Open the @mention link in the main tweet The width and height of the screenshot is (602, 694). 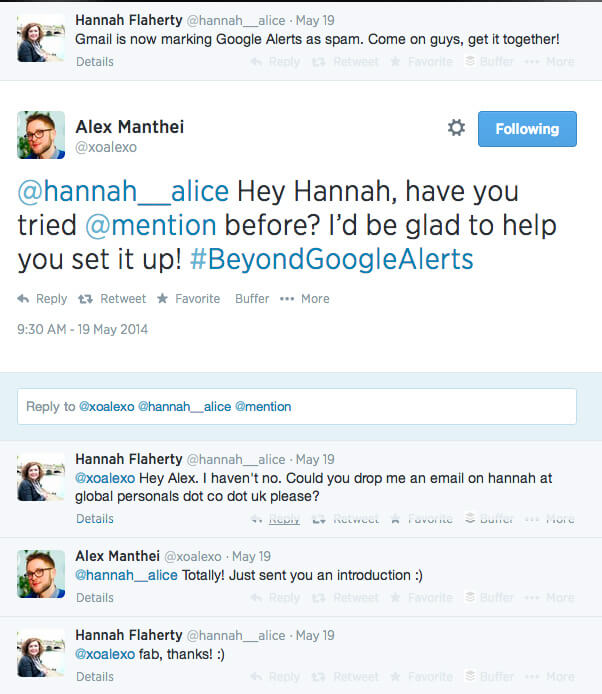click(151, 225)
